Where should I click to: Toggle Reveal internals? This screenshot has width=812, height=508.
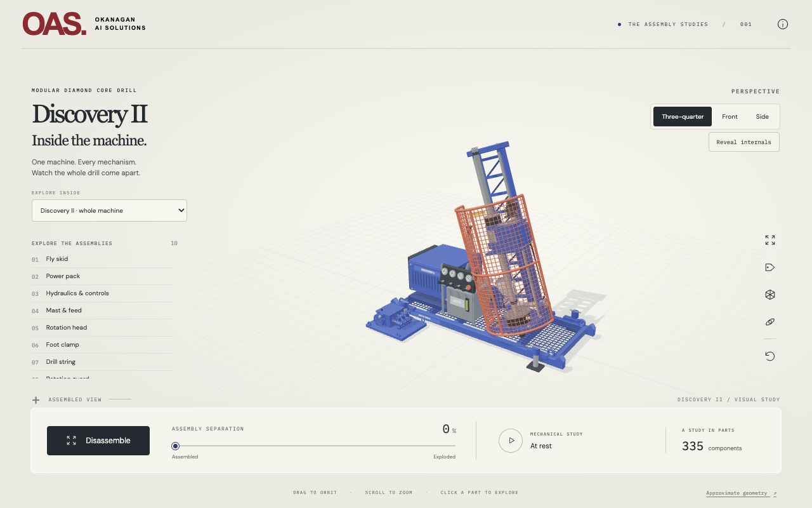(x=743, y=142)
